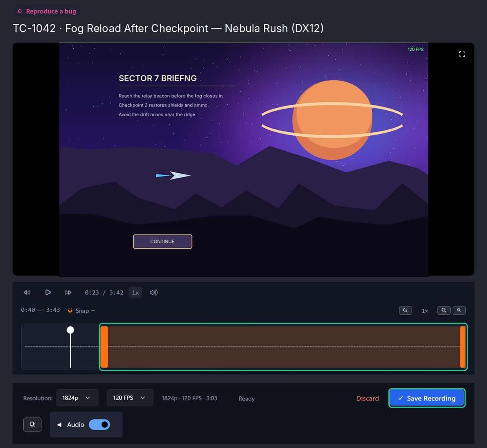The image size is (487, 448).
Task: Discard the recording
Action: click(x=367, y=398)
